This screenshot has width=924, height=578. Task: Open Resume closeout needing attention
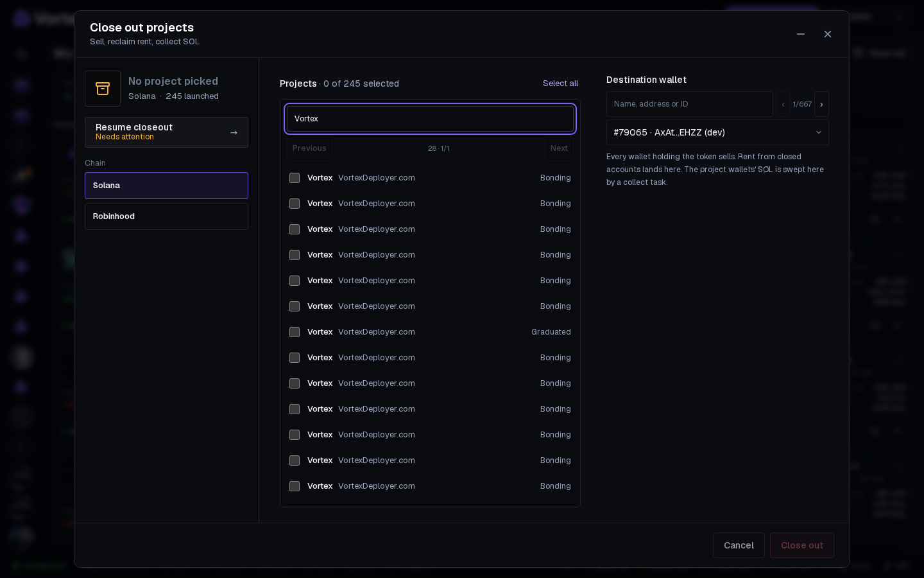coord(166,132)
